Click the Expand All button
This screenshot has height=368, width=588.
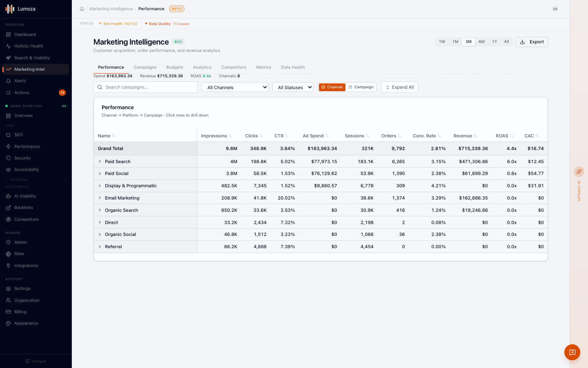[399, 87]
